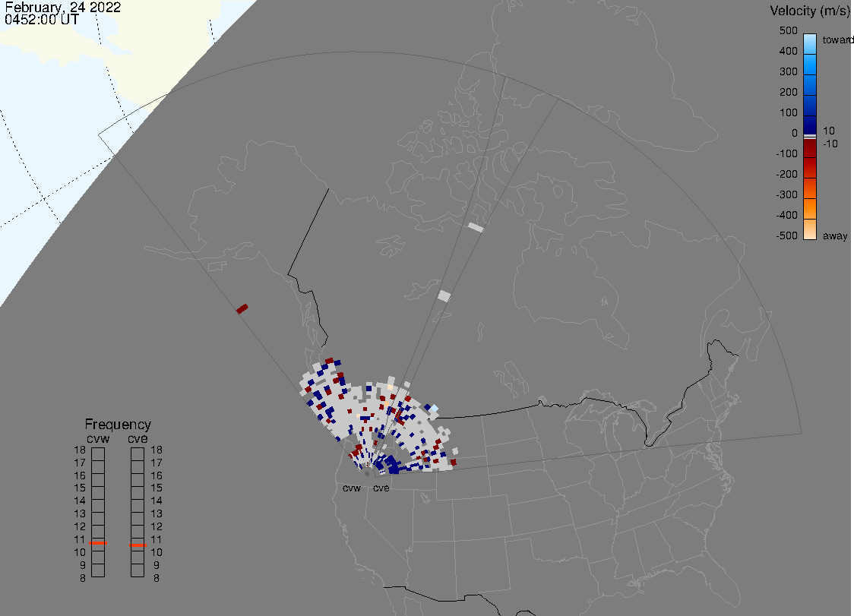This screenshot has height=616, width=854.
Task: Click the 400 value on velocity scale
Action: (x=789, y=51)
